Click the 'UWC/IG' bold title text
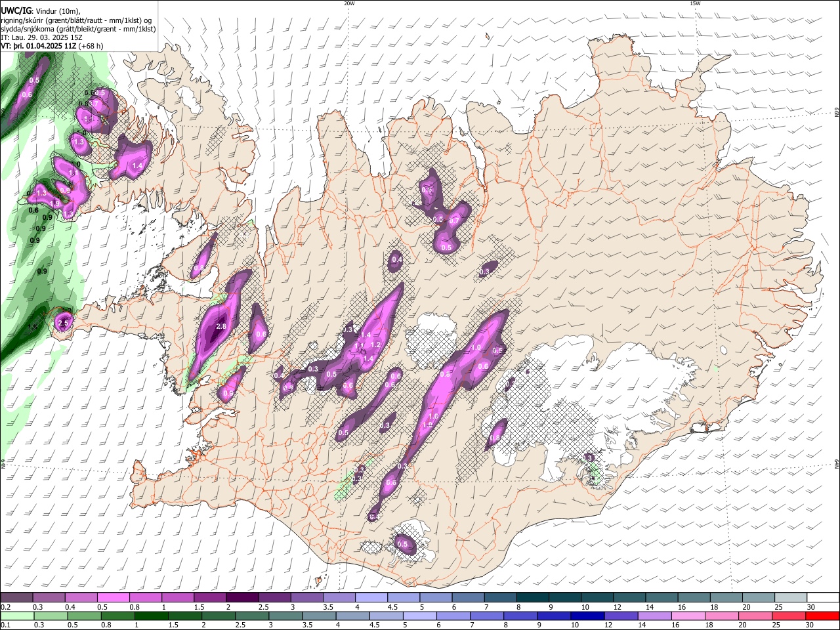The image size is (840, 630). (x=16, y=10)
